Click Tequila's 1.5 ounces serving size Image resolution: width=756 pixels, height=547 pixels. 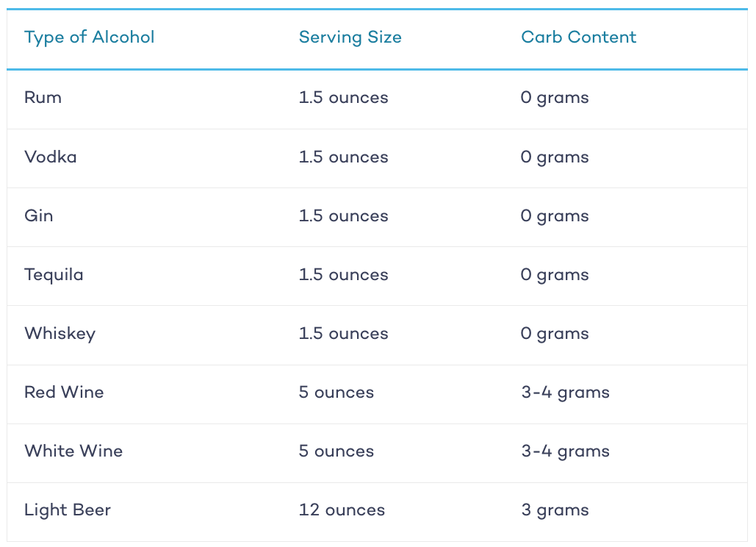coord(343,274)
